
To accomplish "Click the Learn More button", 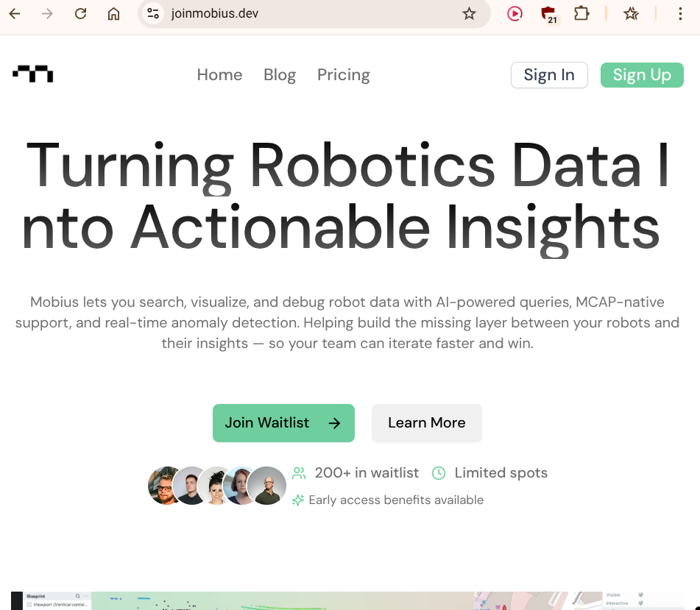I will click(427, 423).
